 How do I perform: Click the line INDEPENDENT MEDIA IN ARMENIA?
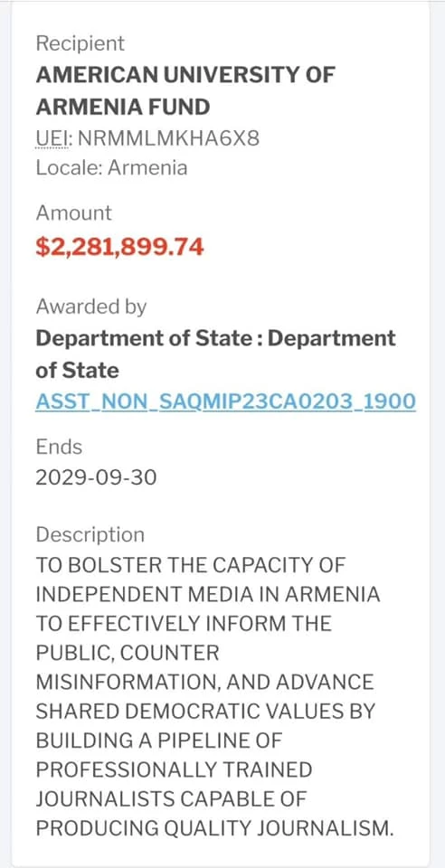tap(208, 595)
